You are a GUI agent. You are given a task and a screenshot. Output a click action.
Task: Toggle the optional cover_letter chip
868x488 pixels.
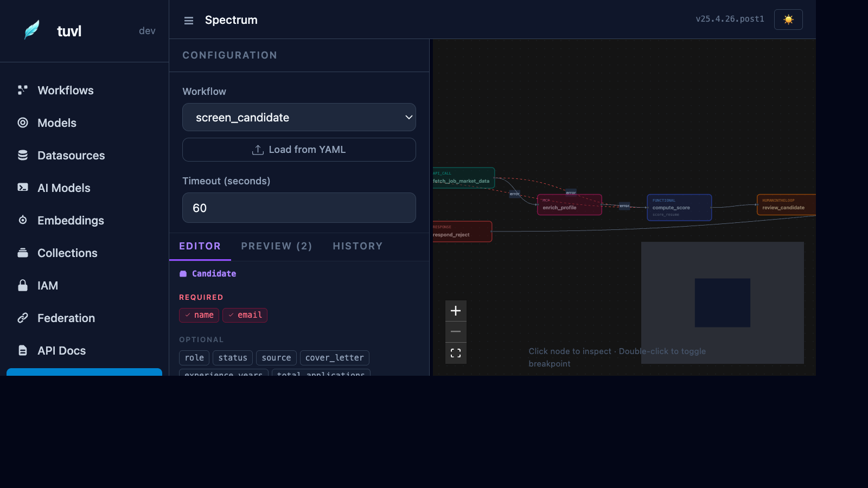click(335, 358)
